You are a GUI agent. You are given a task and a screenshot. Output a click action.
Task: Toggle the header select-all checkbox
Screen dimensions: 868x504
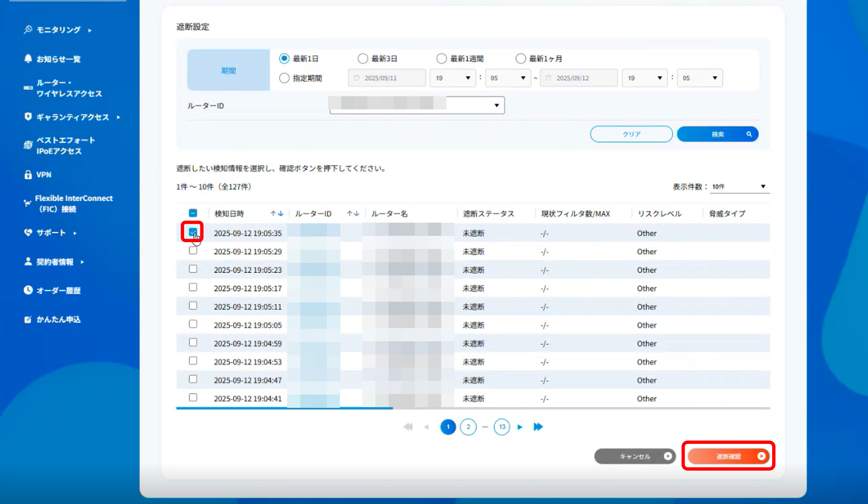pos(193,213)
